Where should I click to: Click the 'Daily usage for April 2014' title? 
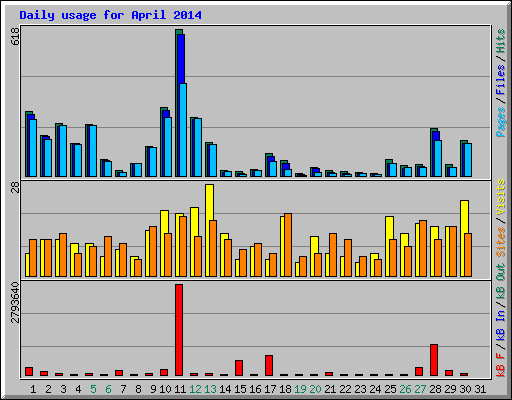point(110,15)
